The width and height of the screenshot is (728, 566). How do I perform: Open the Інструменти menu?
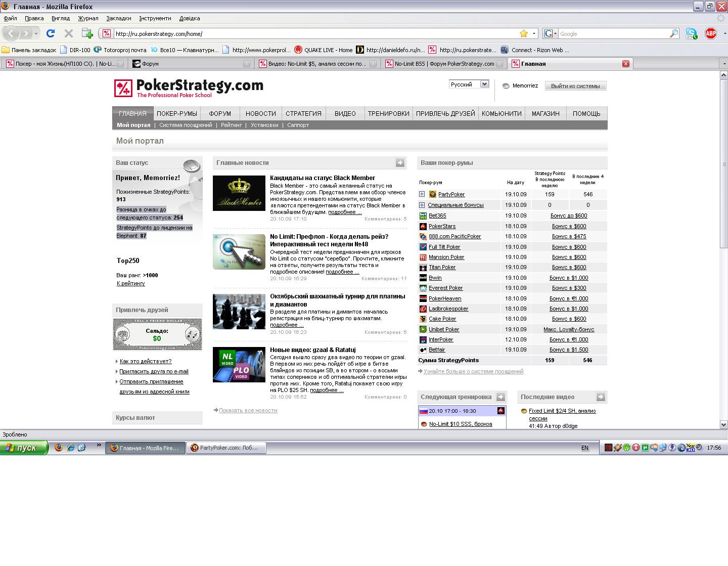tap(155, 18)
